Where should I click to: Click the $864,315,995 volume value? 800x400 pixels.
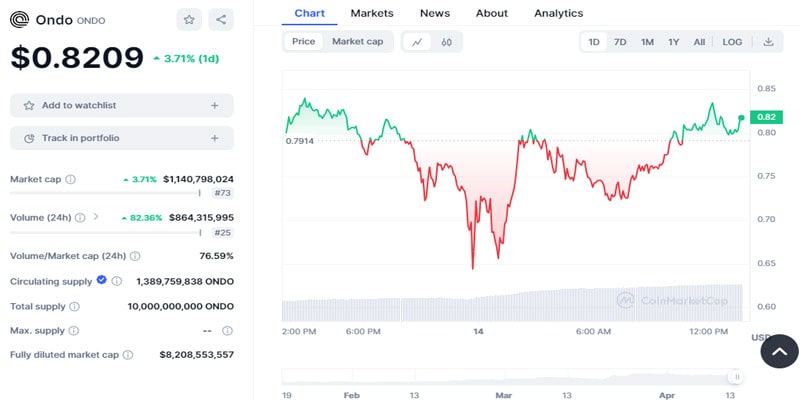point(201,217)
